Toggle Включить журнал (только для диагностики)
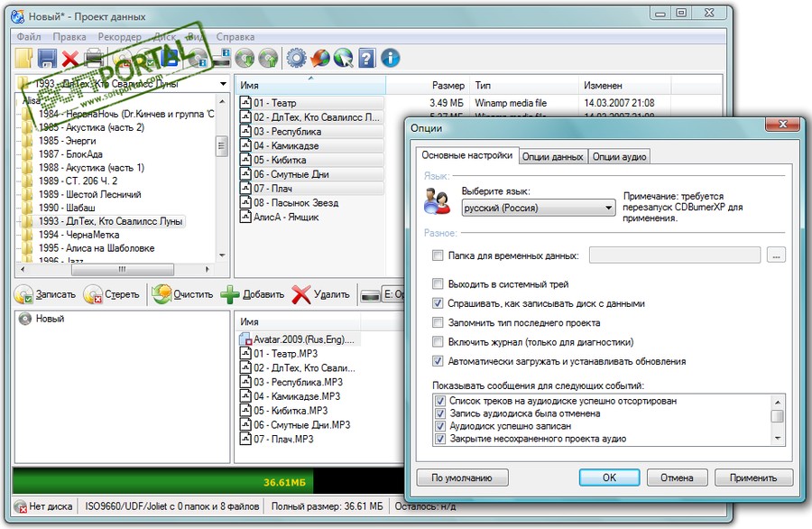Screen dimensions: 812x529 [x=438, y=341]
